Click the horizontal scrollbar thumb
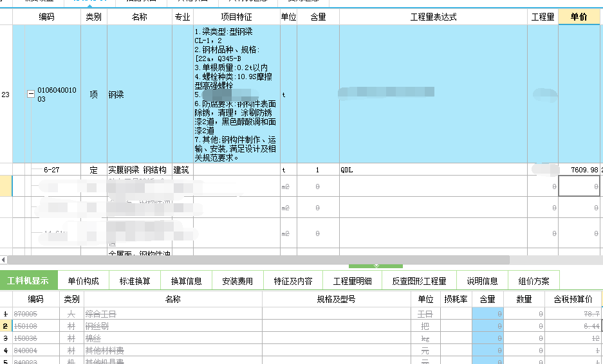 pyautogui.click(x=259, y=260)
